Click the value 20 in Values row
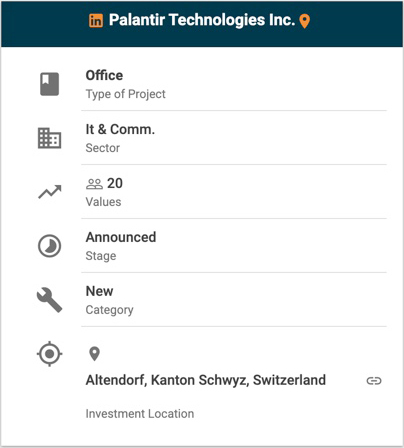The width and height of the screenshot is (404, 448). pos(115,183)
